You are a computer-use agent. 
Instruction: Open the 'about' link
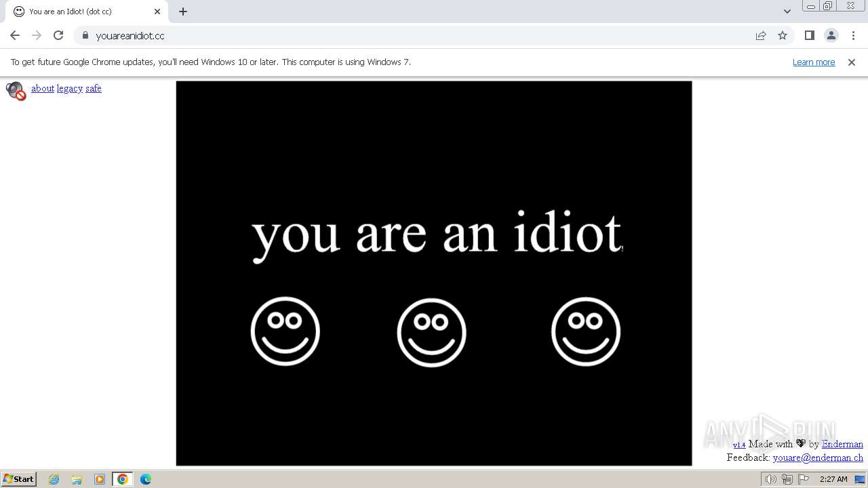click(x=43, y=88)
